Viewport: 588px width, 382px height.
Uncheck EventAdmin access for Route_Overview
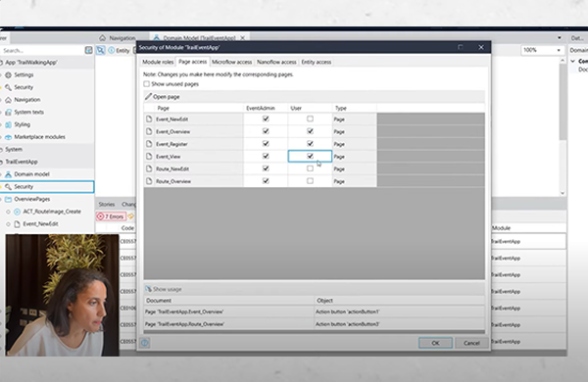click(x=266, y=181)
